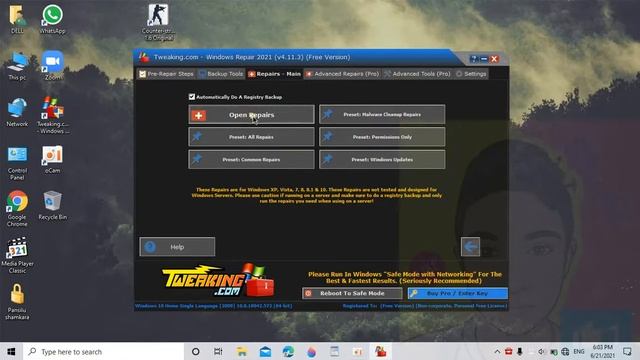Select the Recycle Bin icon

coord(52,205)
